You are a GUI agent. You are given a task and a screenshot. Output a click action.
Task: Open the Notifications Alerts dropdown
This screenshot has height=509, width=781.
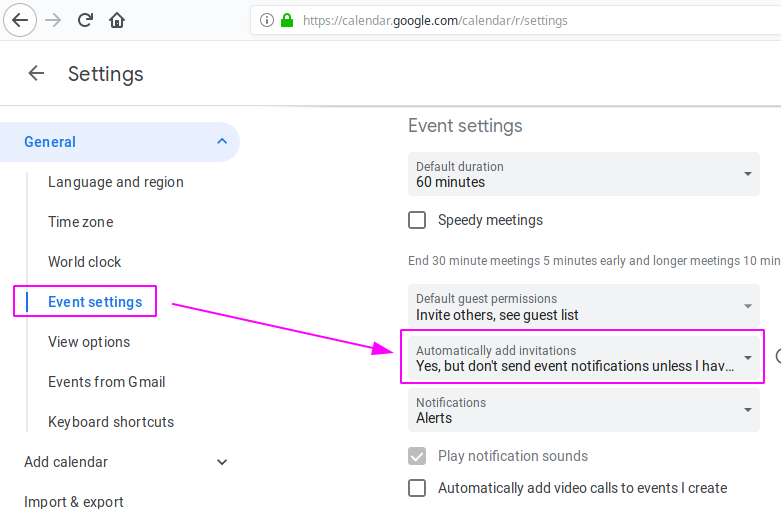(584, 410)
